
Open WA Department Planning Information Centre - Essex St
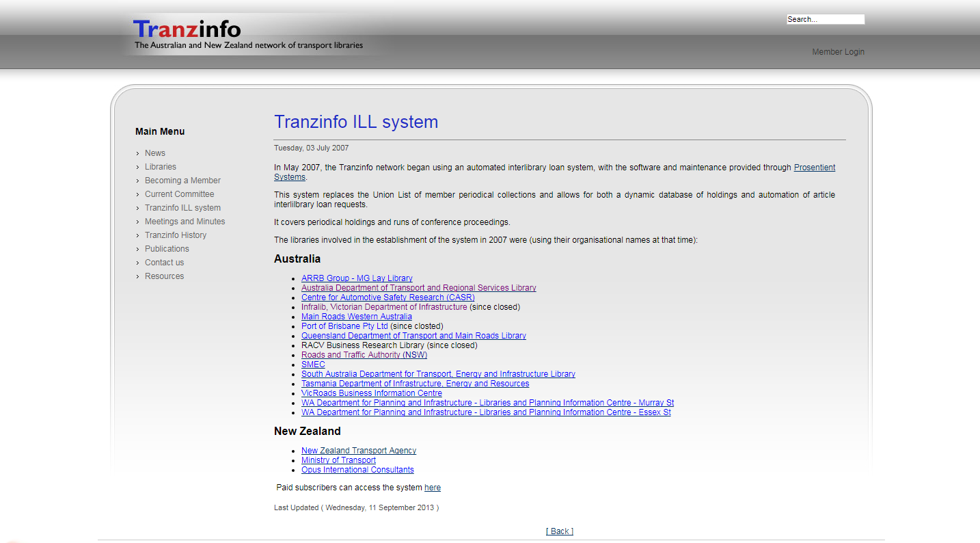(486, 412)
